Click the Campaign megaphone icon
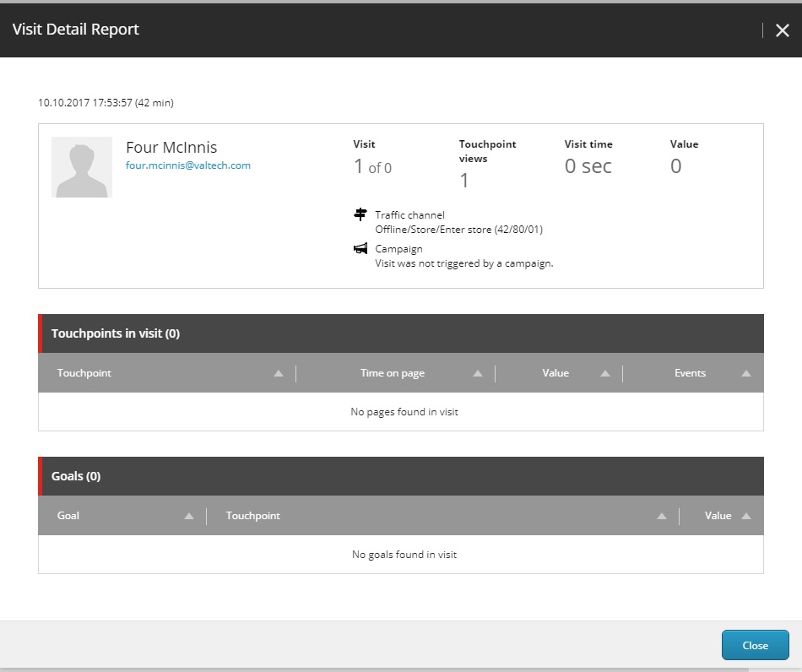This screenshot has width=802, height=672. pos(360,248)
